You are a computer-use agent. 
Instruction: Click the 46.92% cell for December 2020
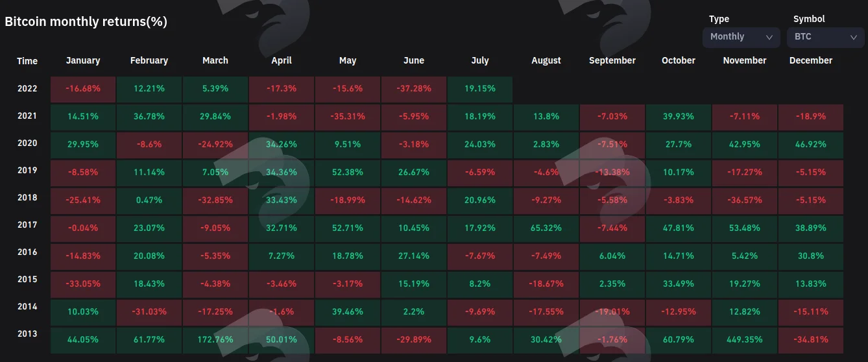click(x=811, y=144)
